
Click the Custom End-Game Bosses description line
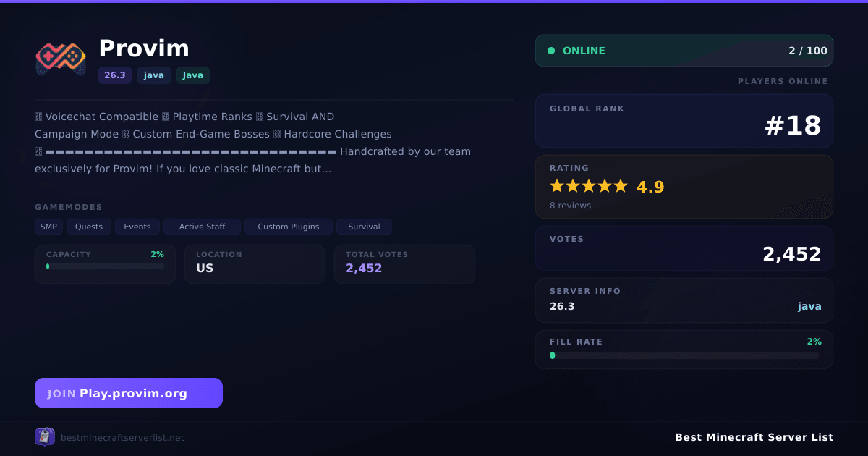(x=213, y=134)
